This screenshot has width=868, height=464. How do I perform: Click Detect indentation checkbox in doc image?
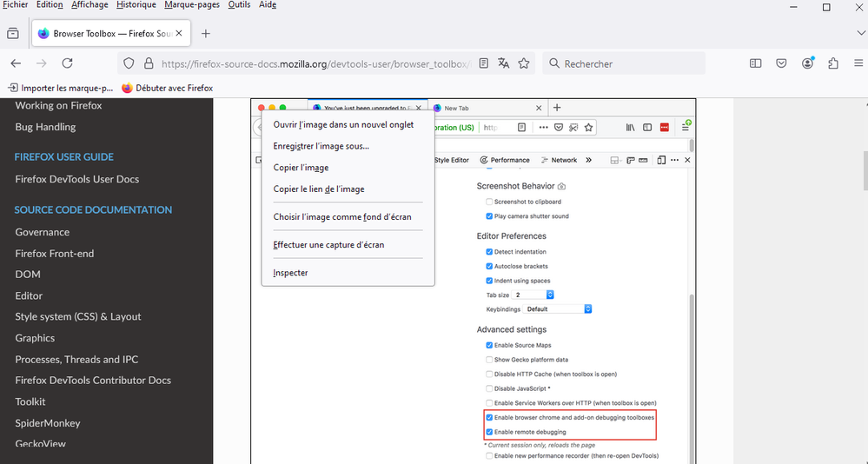[489, 251]
